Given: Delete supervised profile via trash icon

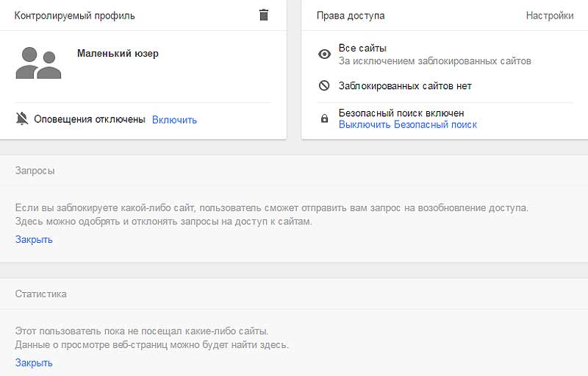Looking at the screenshot, I should tap(264, 15).
